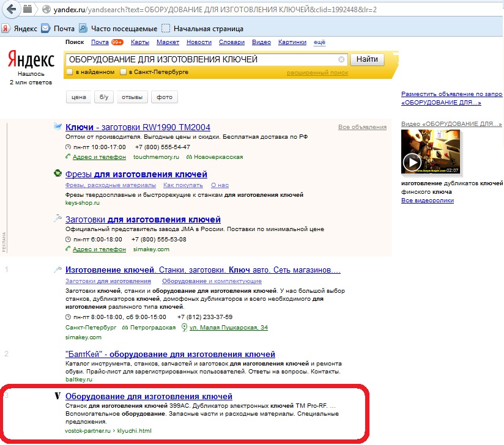Click map pin icon by Малая Пушкарская
Image resolution: width=504 pixels, height=445 pixels.
pos(184,328)
